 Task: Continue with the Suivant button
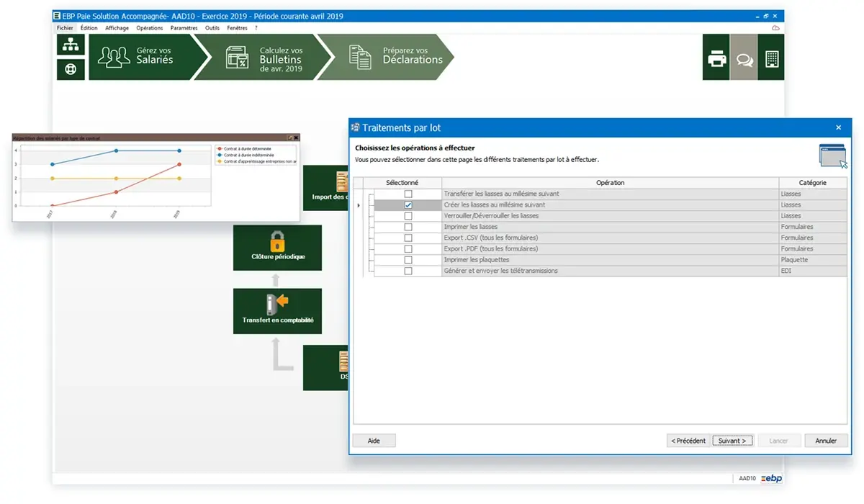(x=733, y=441)
